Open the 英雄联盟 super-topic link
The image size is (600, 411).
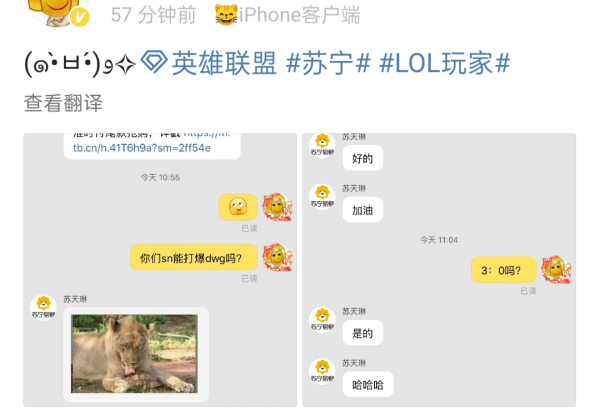tap(224, 63)
